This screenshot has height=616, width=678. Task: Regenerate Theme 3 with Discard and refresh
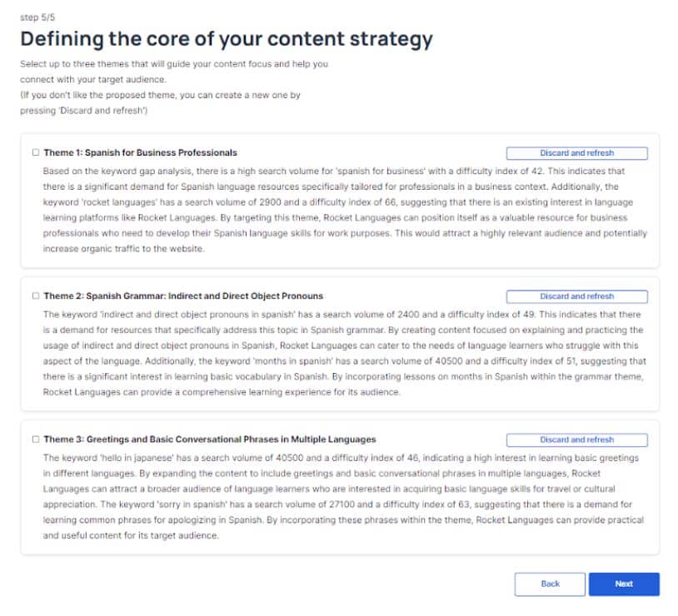coord(576,440)
